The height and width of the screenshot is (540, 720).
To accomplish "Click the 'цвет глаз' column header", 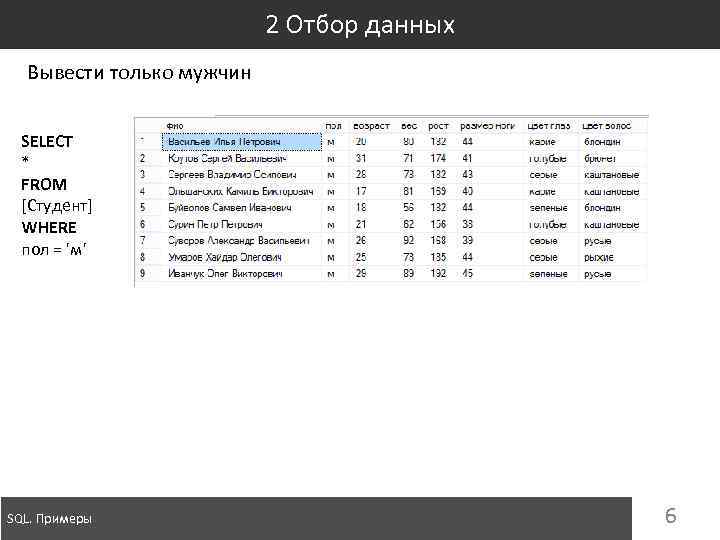I will tap(549, 126).
